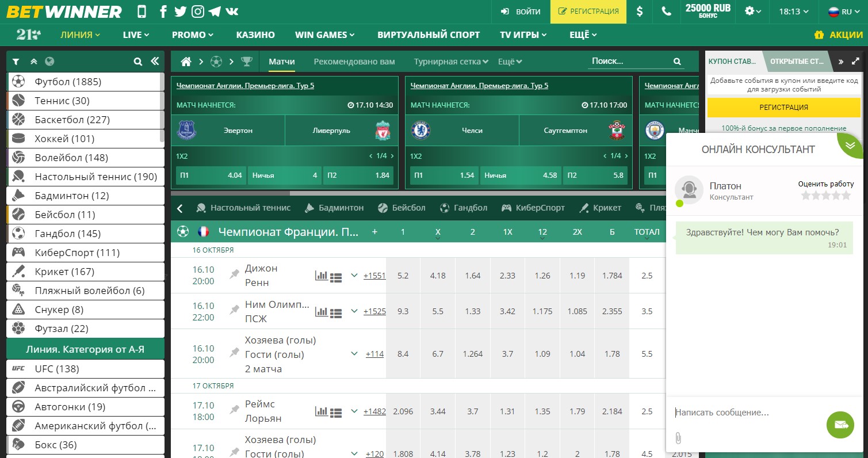Next market arrow in Эвертон card
The width and height of the screenshot is (868, 458).
tap(392, 156)
